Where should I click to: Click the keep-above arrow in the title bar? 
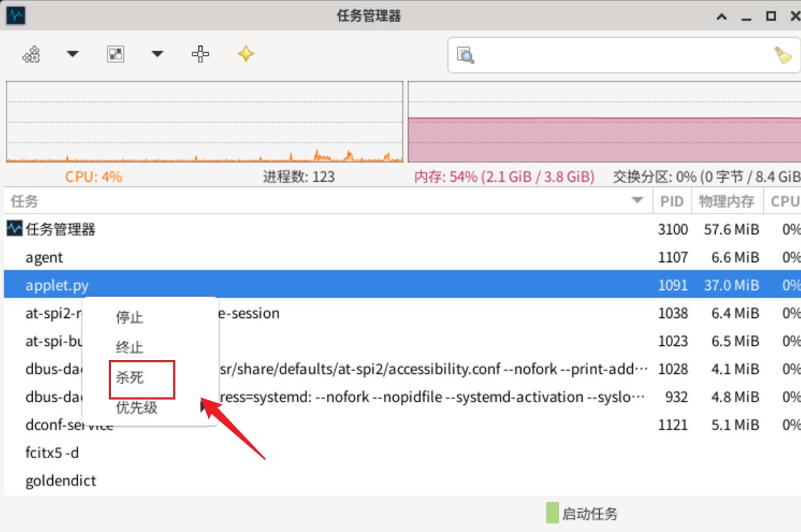[722, 16]
